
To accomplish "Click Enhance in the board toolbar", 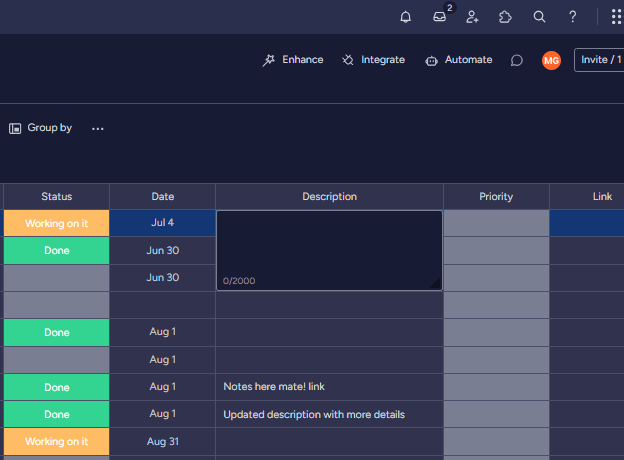I will pos(293,60).
